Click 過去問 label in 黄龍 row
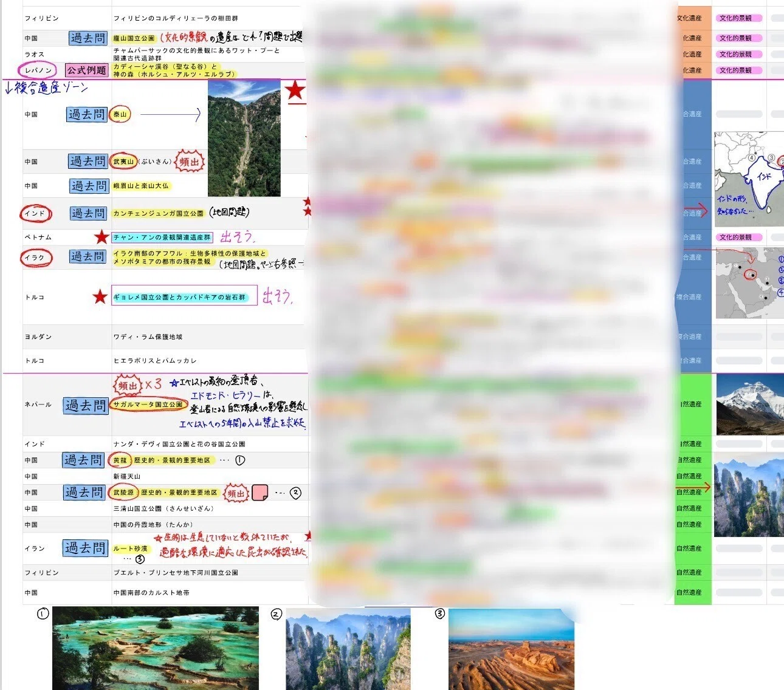Viewport: 784px width, 690px height. (x=84, y=460)
